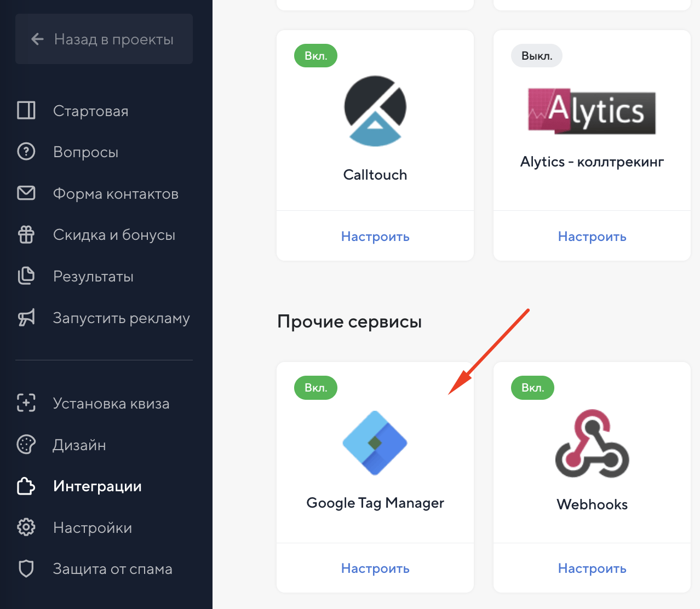Click the Результаты documents icon
The width and height of the screenshot is (700, 609).
pyautogui.click(x=26, y=276)
